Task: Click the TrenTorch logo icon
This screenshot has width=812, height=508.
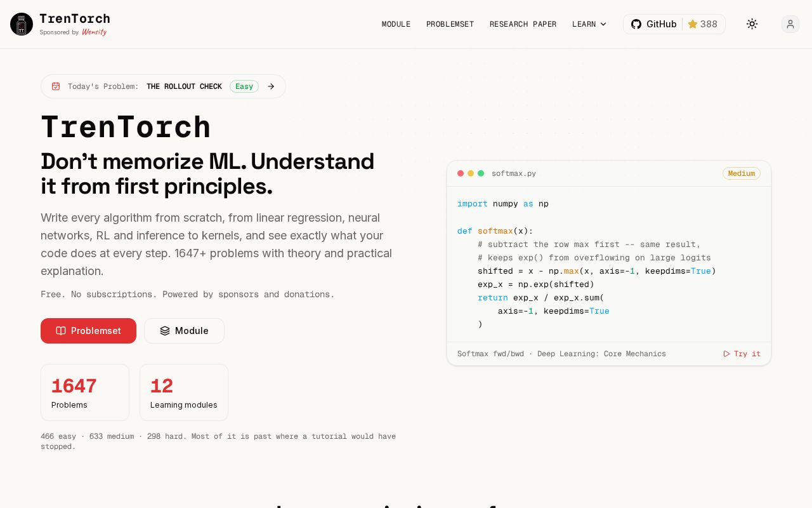Action: 22,24
